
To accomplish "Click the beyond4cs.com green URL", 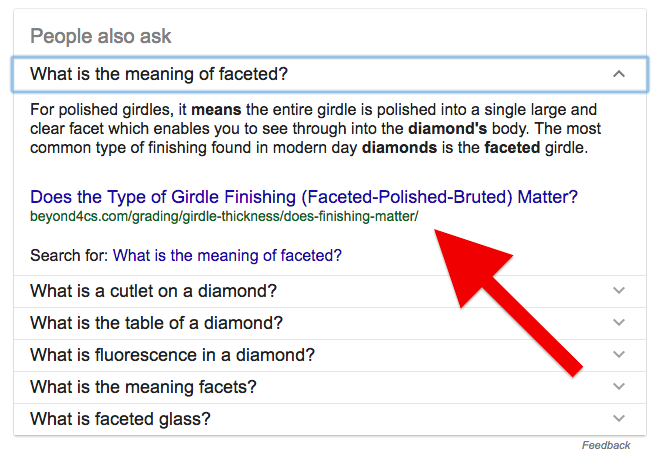I will coord(224,216).
